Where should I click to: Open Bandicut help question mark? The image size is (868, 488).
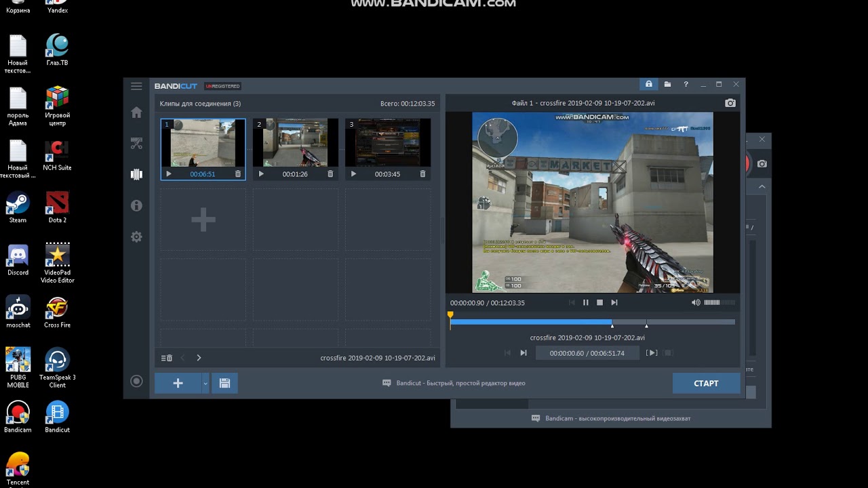pos(686,84)
